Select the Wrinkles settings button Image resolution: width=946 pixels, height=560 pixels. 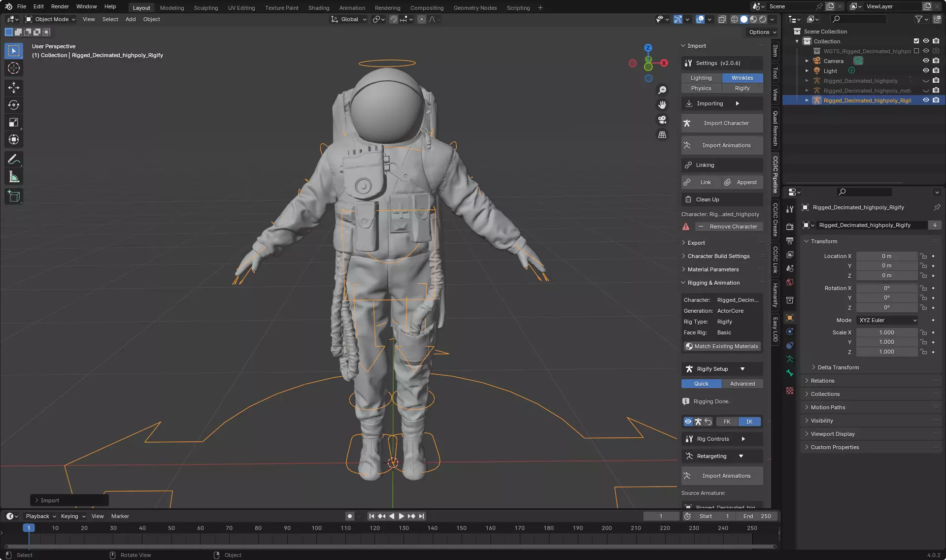point(743,78)
